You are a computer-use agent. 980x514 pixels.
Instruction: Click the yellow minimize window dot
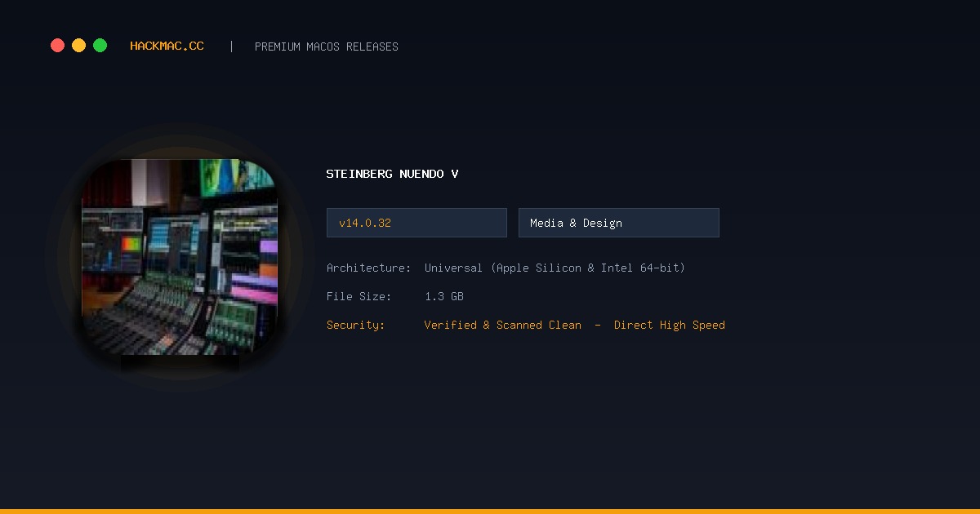[x=78, y=46]
